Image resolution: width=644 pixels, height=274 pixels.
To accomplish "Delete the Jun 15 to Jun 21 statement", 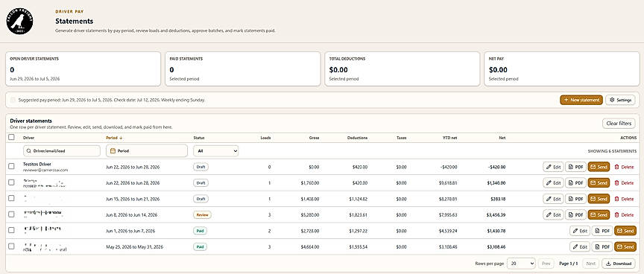I will [x=624, y=199].
